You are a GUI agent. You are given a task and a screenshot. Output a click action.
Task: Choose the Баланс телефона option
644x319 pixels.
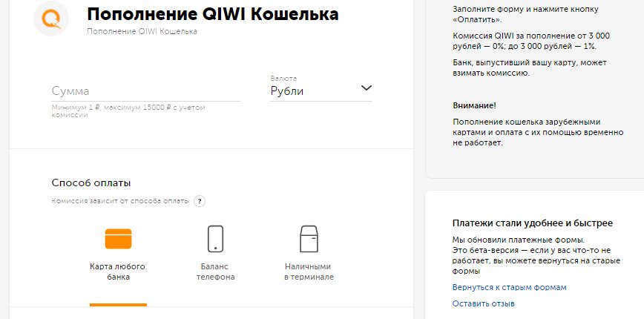point(216,272)
